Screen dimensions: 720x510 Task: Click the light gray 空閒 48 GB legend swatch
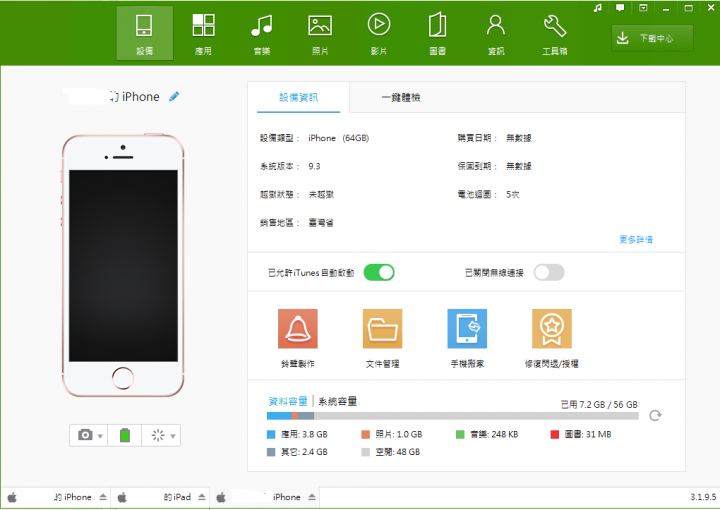click(x=366, y=452)
